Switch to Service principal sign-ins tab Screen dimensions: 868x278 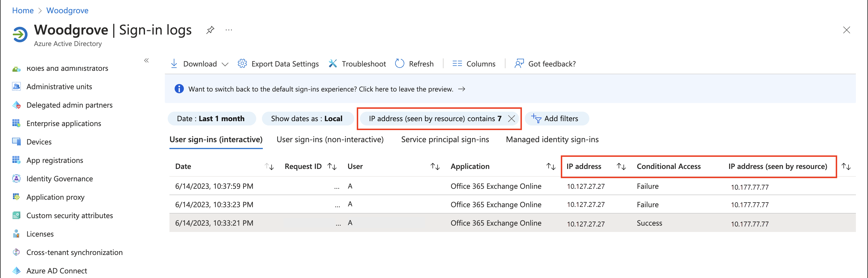tap(445, 139)
